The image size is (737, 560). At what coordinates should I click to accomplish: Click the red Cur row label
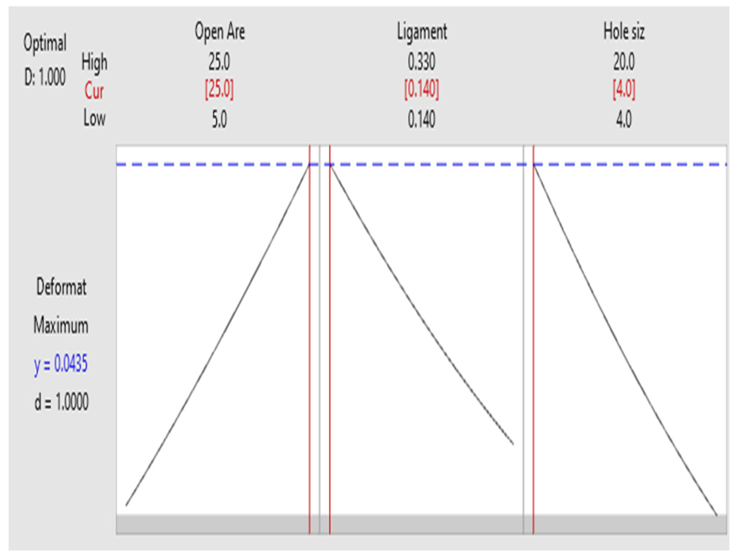pyautogui.click(x=94, y=91)
